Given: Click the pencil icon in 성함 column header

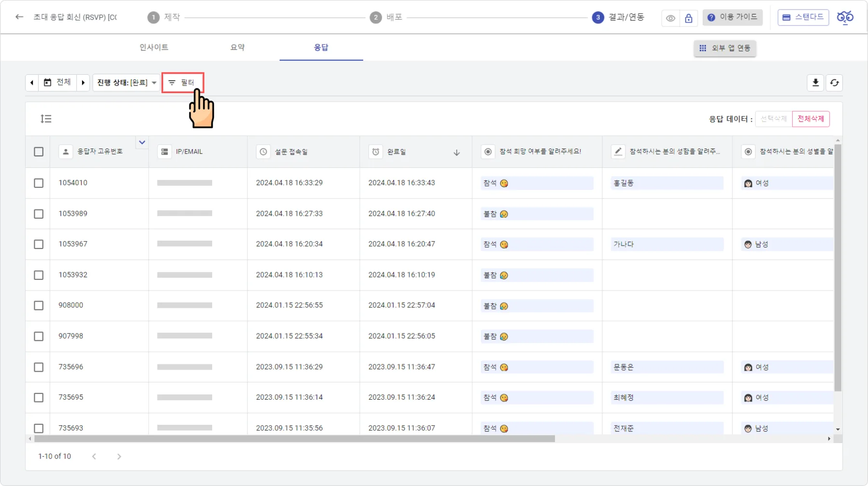Looking at the screenshot, I should pyautogui.click(x=618, y=152).
